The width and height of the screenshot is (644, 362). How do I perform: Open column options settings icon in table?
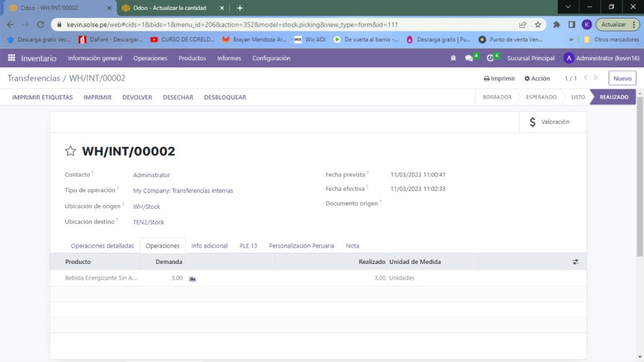tap(575, 262)
